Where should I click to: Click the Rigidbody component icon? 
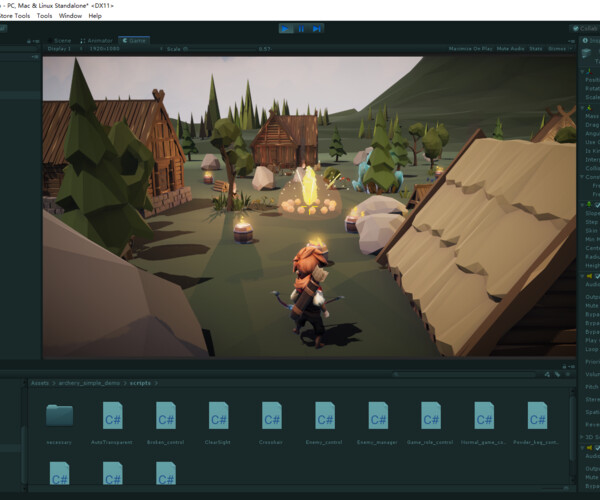(590, 108)
